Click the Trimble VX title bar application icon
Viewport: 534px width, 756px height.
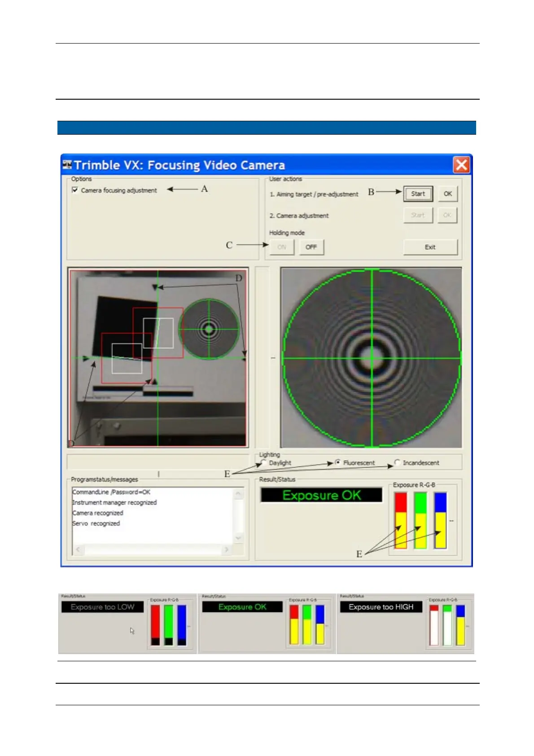tap(67, 165)
